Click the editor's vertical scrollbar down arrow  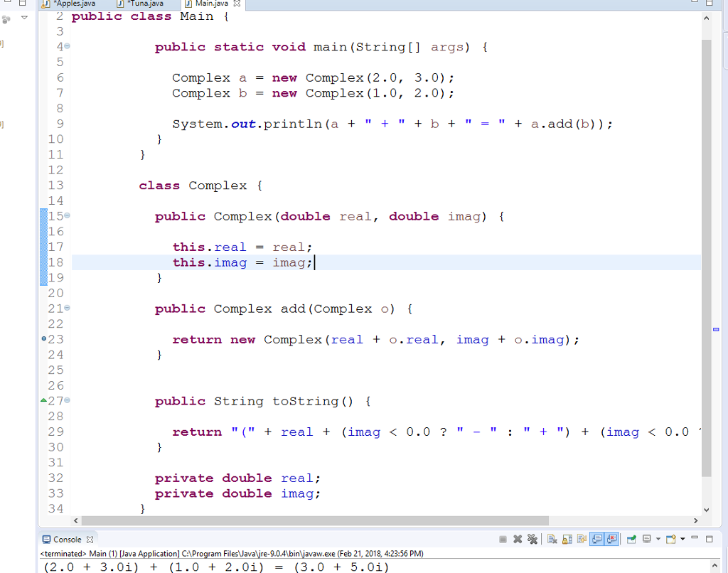click(706, 509)
